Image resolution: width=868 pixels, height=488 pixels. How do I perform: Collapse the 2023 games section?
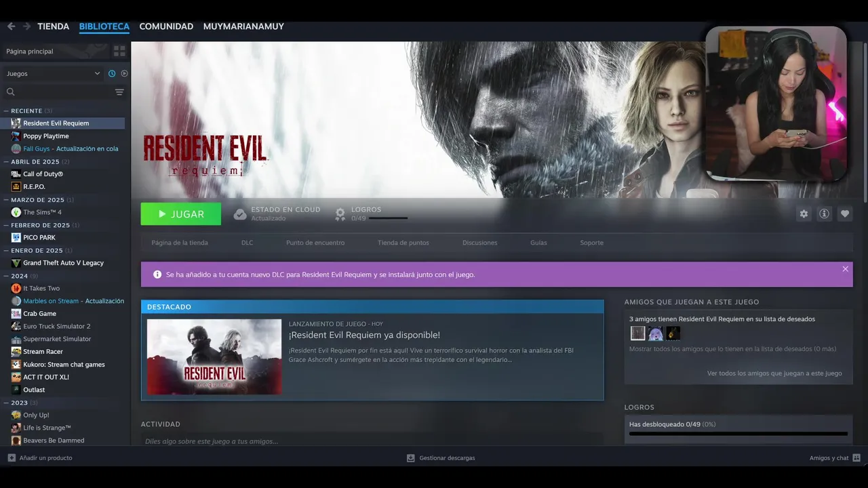6,403
